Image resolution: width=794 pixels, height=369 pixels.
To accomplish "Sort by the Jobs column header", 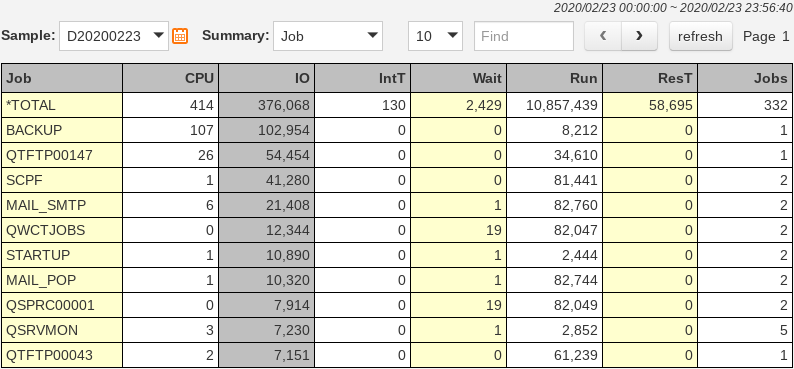I will pos(746,78).
